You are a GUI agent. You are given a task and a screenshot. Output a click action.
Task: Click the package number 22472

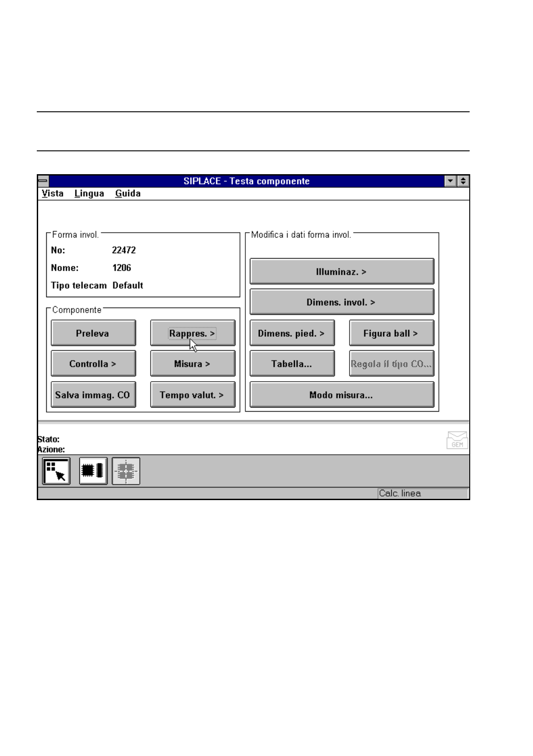click(x=124, y=250)
